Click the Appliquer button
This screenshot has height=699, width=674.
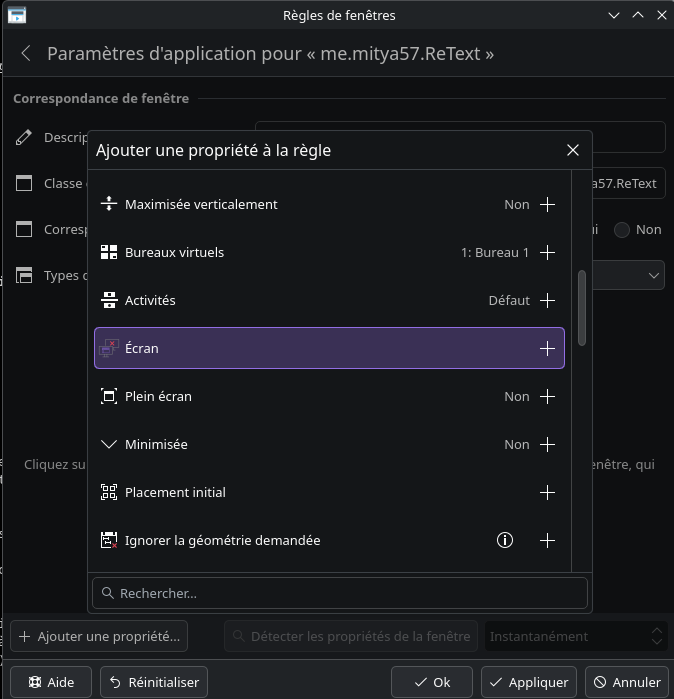(x=528, y=682)
